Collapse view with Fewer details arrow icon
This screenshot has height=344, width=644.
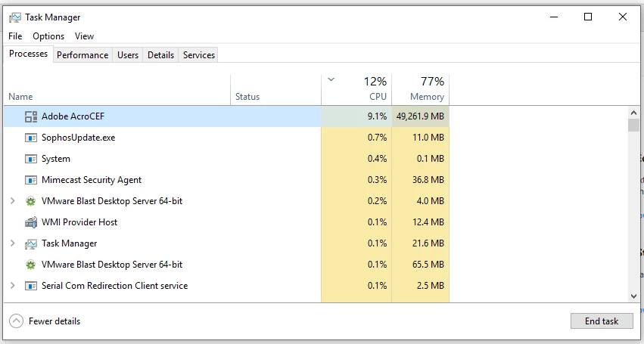(16, 321)
